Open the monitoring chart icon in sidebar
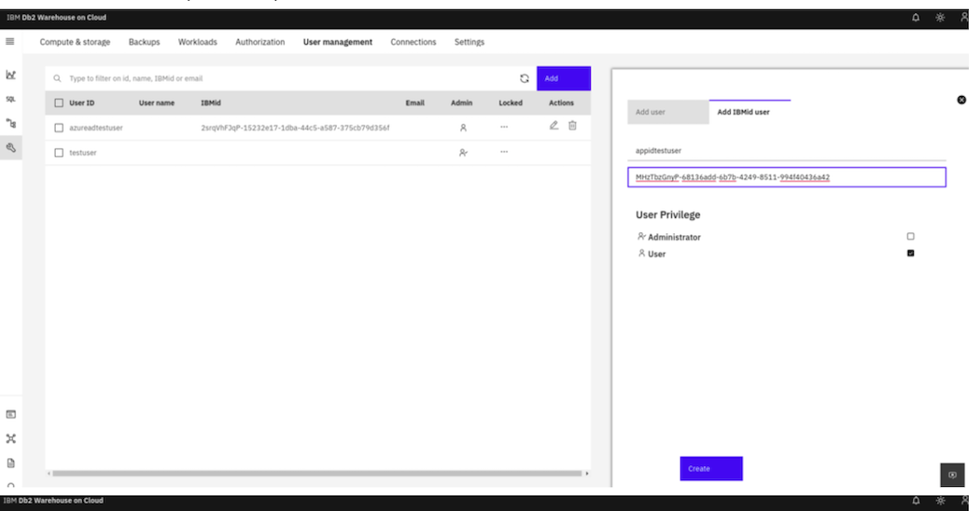This screenshot has width=980, height=511. [x=10, y=75]
